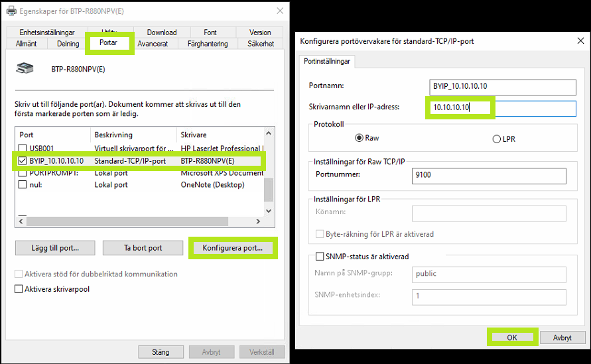The height and width of the screenshot is (364, 591).
Task: Enable the Aktivera skrivarpool checkbox
Action: coord(19,289)
